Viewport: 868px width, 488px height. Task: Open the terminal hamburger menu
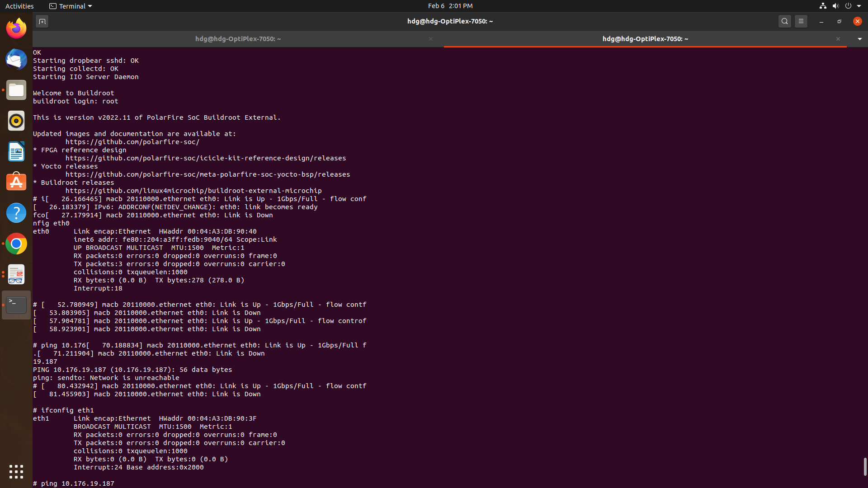pyautogui.click(x=801, y=21)
